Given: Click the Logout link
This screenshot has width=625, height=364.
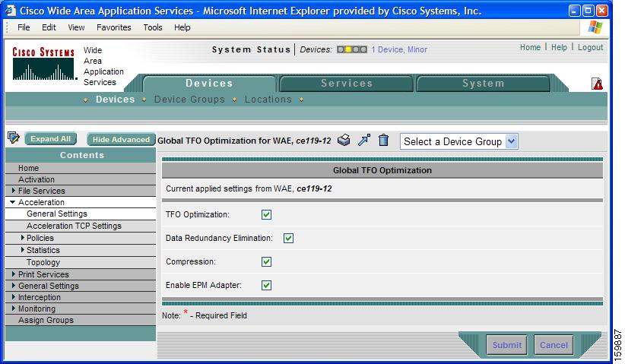Looking at the screenshot, I should click(590, 47).
